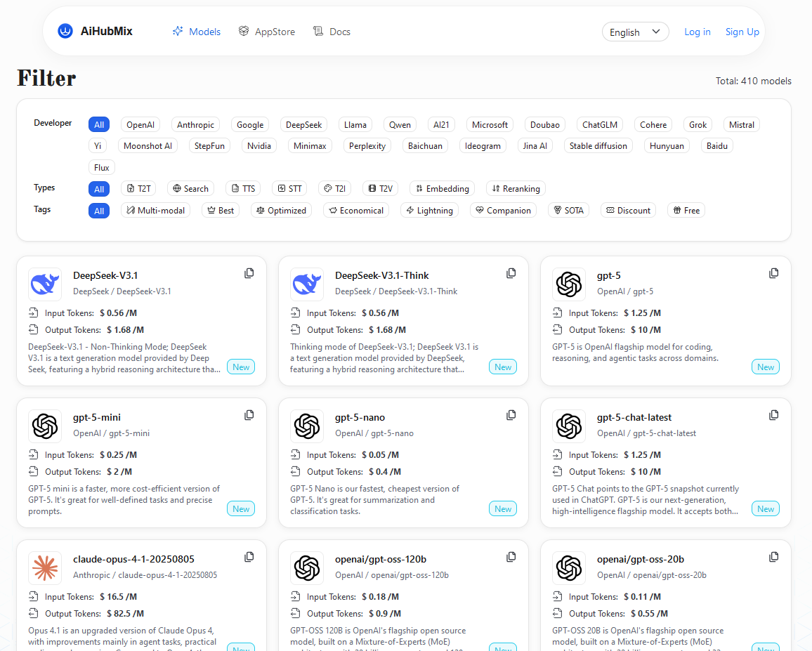Screen dimensions: 812x651
Task: Filter tags by Free
Action: point(686,210)
